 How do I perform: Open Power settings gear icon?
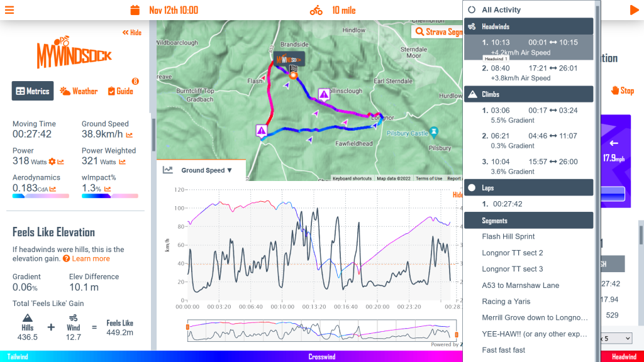coord(52,162)
